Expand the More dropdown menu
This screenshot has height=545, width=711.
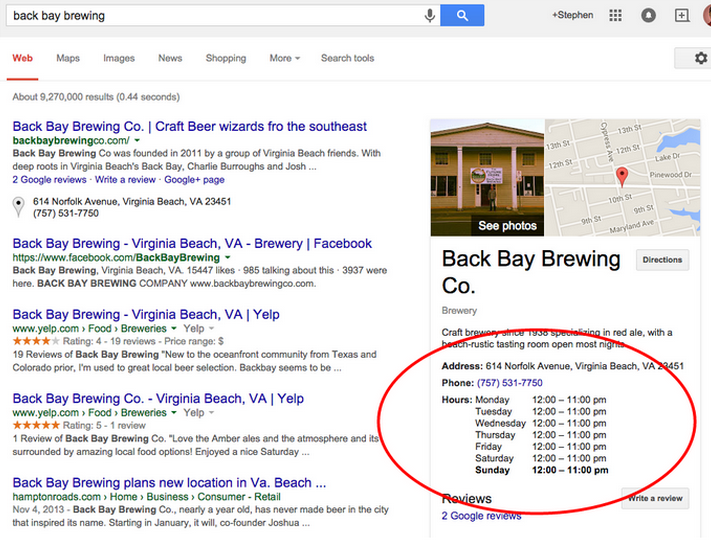pyautogui.click(x=284, y=58)
